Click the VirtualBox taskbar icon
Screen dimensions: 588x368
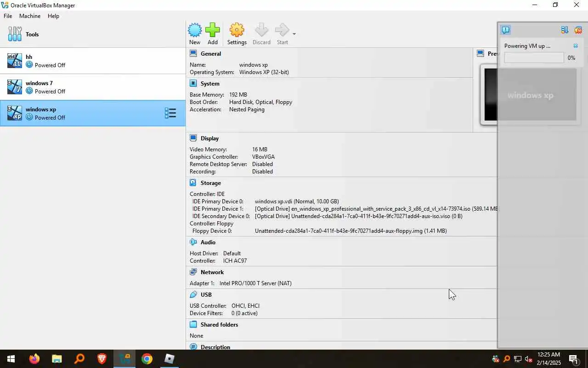pyautogui.click(x=124, y=359)
